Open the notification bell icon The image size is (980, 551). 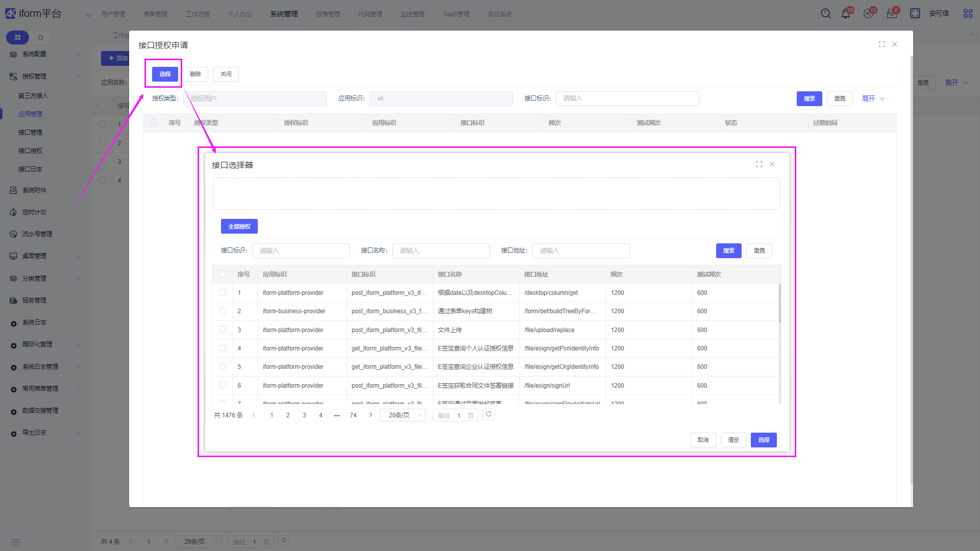[x=846, y=14]
